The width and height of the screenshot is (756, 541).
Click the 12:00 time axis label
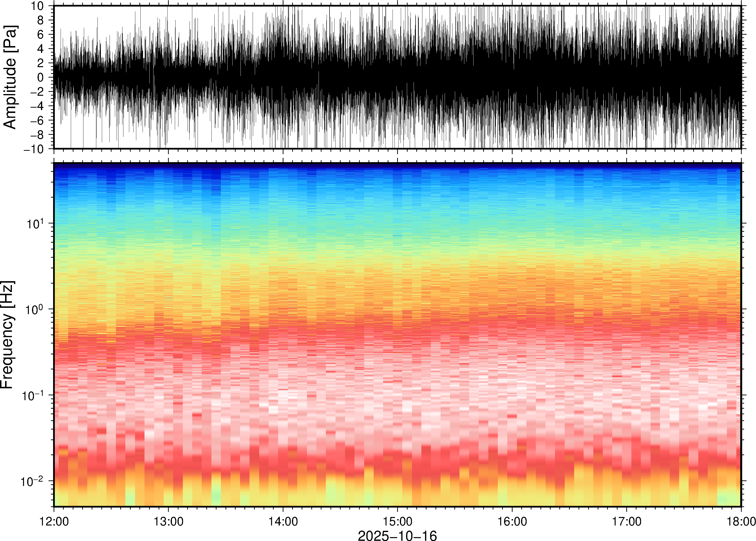[54, 521]
